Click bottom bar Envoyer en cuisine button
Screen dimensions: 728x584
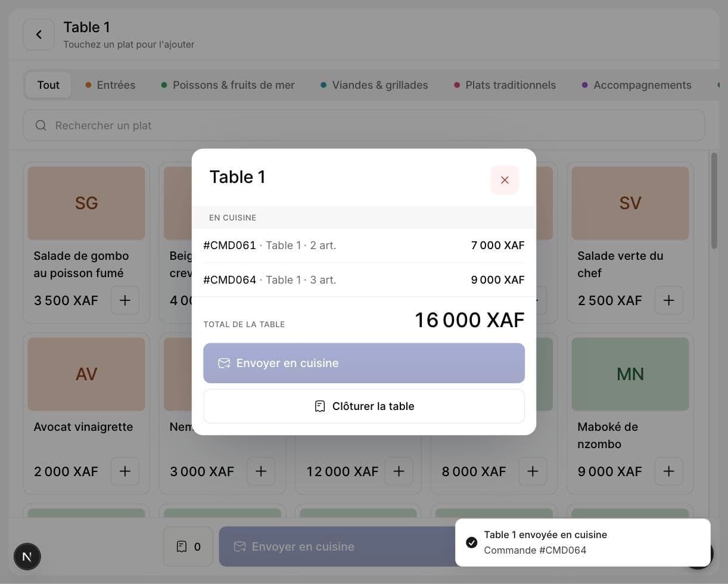[x=337, y=546]
